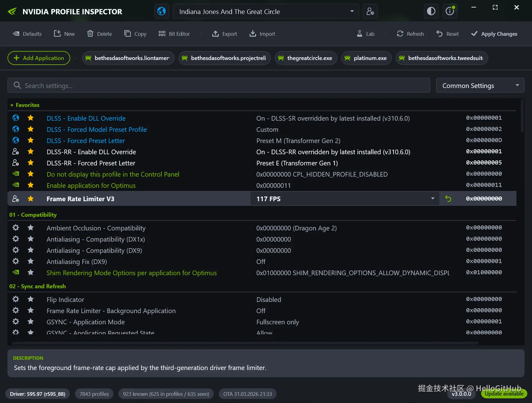Click the revert arrow on Frame Rate Limiter V3

pyautogui.click(x=448, y=199)
